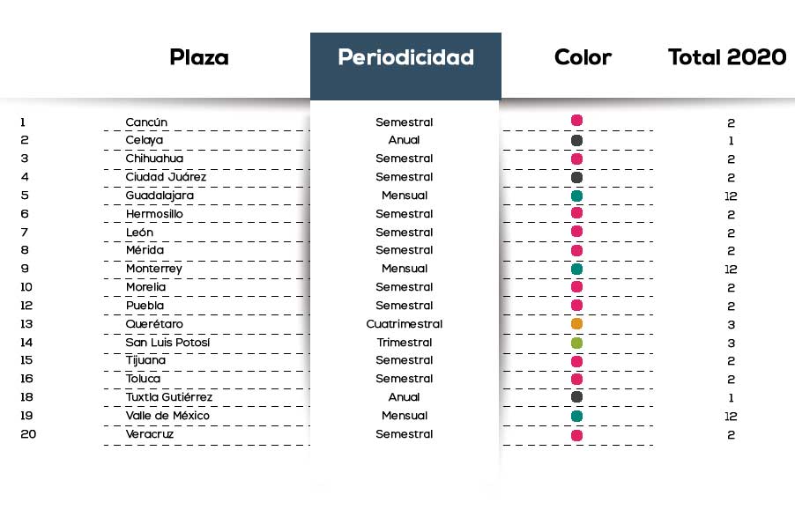Select the Tijuana plaza name
Image resolution: width=795 pixels, height=532 pixels.
pyautogui.click(x=145, y=360)
